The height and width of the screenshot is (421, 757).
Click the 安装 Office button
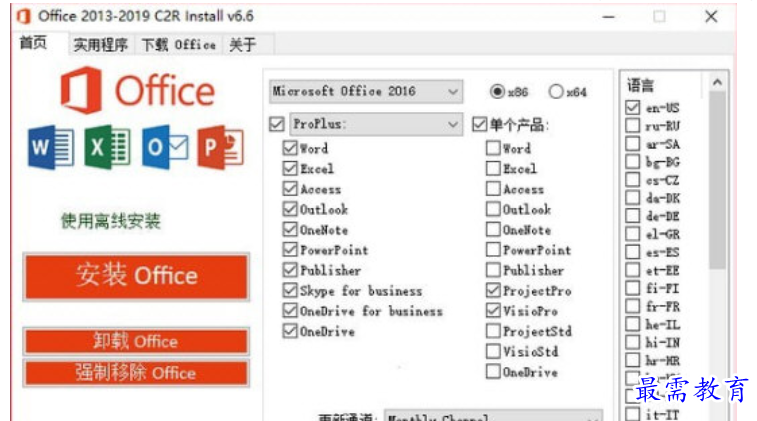[136, 277]
